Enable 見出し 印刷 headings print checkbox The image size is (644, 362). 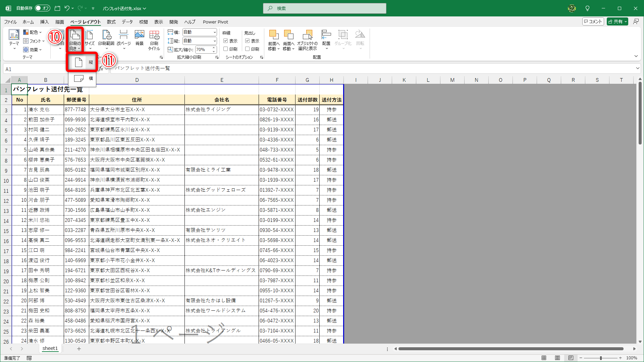tap(248, 49)
